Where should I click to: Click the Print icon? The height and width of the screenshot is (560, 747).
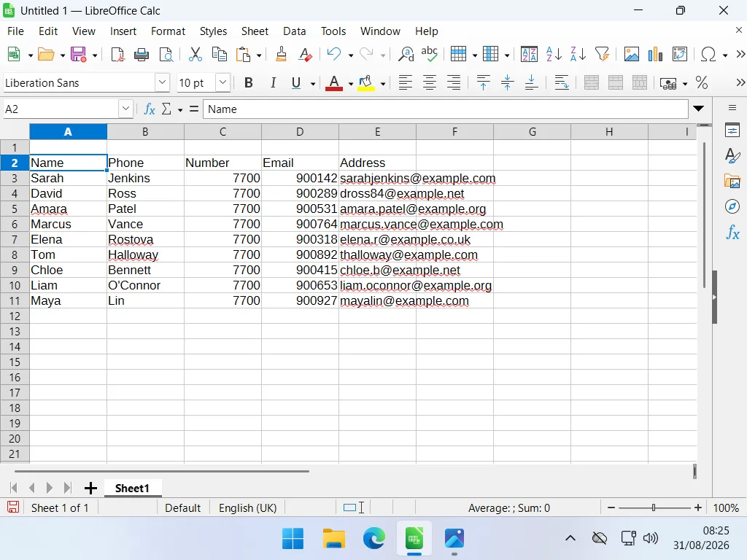[x=142, y=54]
